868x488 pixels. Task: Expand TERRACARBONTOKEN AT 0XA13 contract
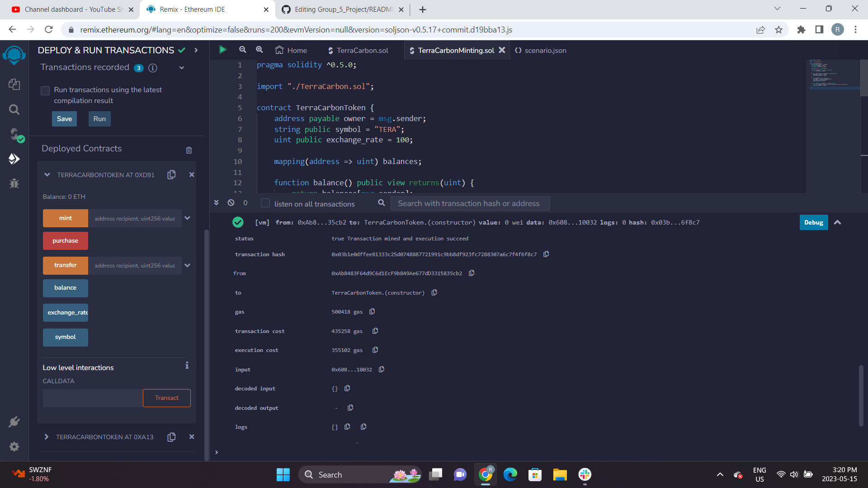pyautogui.click(x=46, y=437)
